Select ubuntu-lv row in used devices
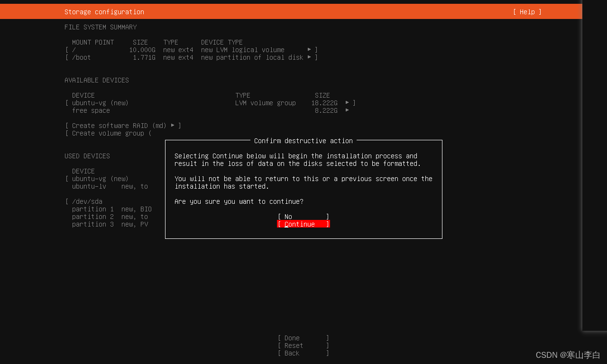607x364 pixels. pos(110,186)
